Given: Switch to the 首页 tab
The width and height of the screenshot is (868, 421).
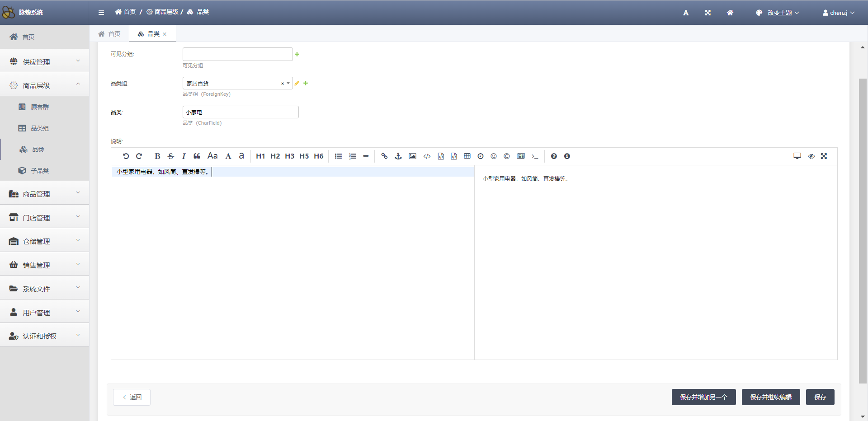Looking at the screenshot, I should (109, 34).
